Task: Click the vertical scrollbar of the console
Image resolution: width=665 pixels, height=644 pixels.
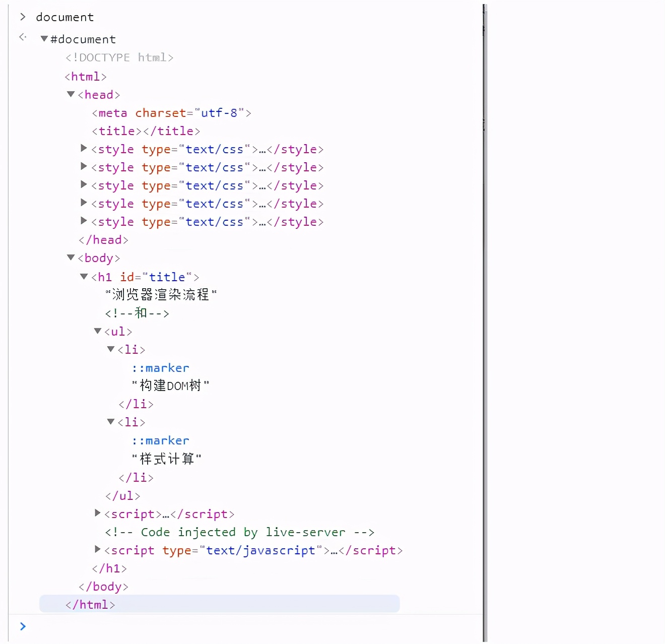Action: [x=485, y=323]
